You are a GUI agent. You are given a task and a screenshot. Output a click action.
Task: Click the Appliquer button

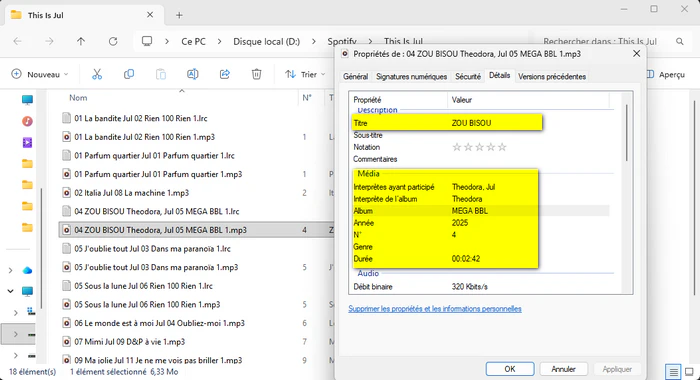(617, 369)
